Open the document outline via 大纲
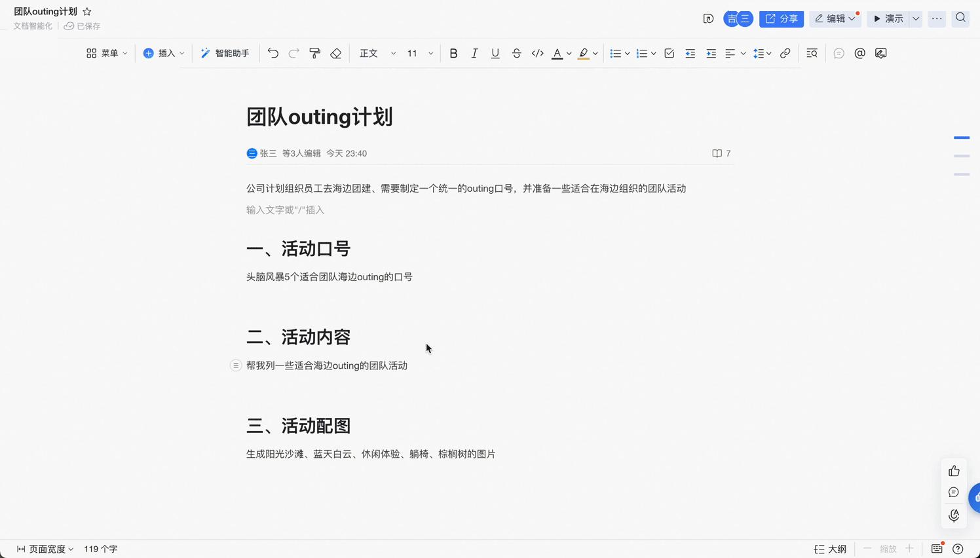 pos(829,549)
